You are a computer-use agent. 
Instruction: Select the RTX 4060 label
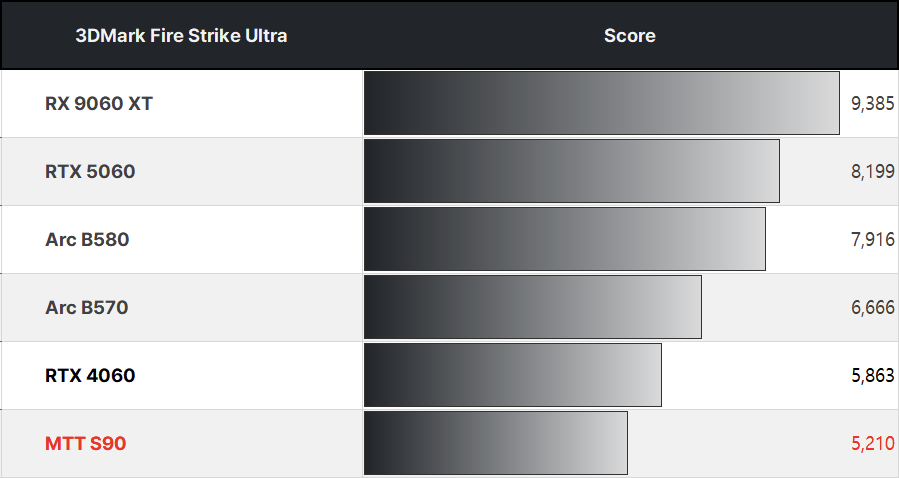coord(90,375)
